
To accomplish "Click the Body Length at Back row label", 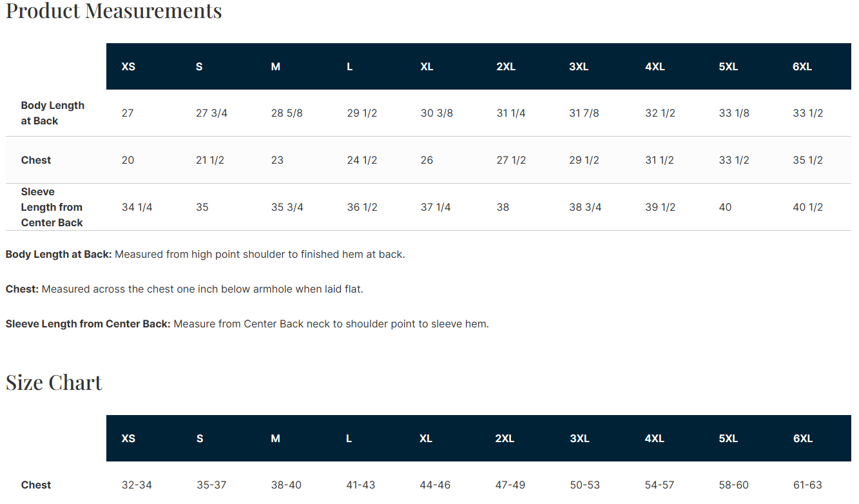I will coord(53,113).
